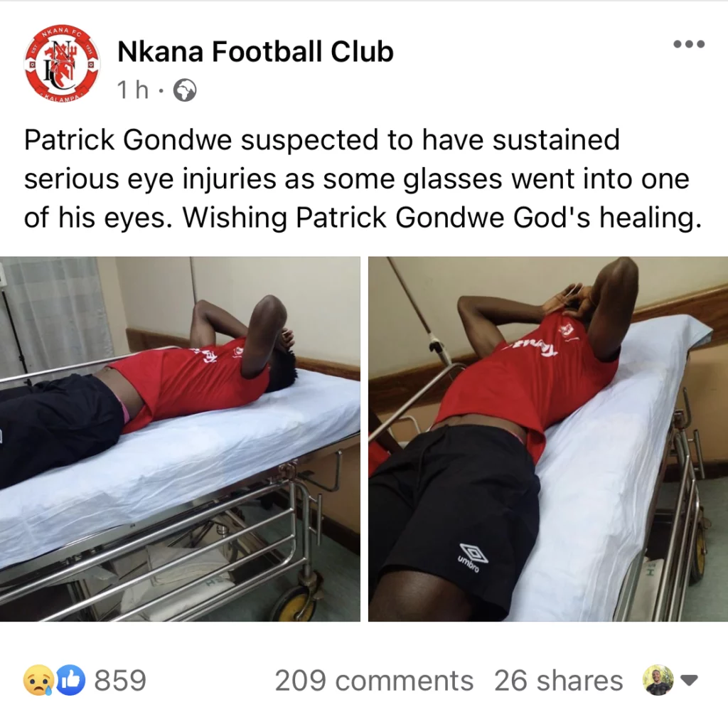The width and height of the screenshot is (728, 717).
Task: Click the public globe privacy icon
Action: coord(185,90)
